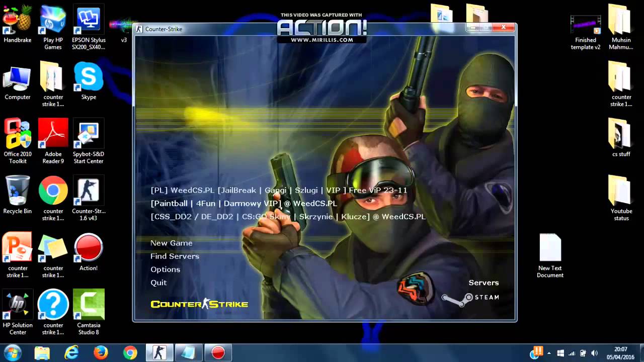644x362 pixels.
Task: Open the New Text Document file
Action: click(x=550, y=255)
